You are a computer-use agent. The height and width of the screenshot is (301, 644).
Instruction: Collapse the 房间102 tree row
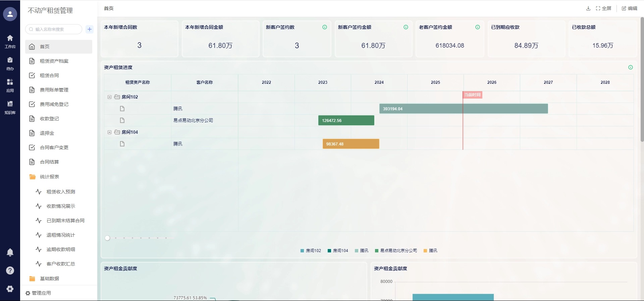click(109, 97)
